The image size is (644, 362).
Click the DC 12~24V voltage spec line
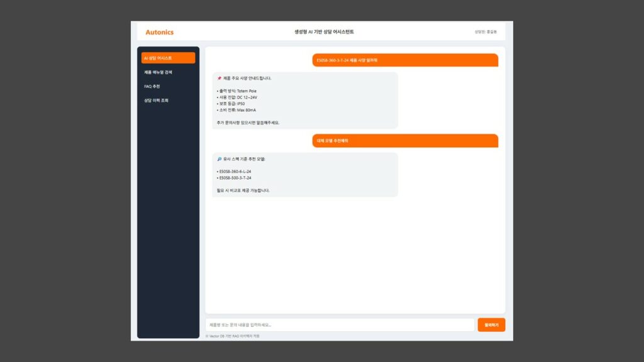point(237,97)
